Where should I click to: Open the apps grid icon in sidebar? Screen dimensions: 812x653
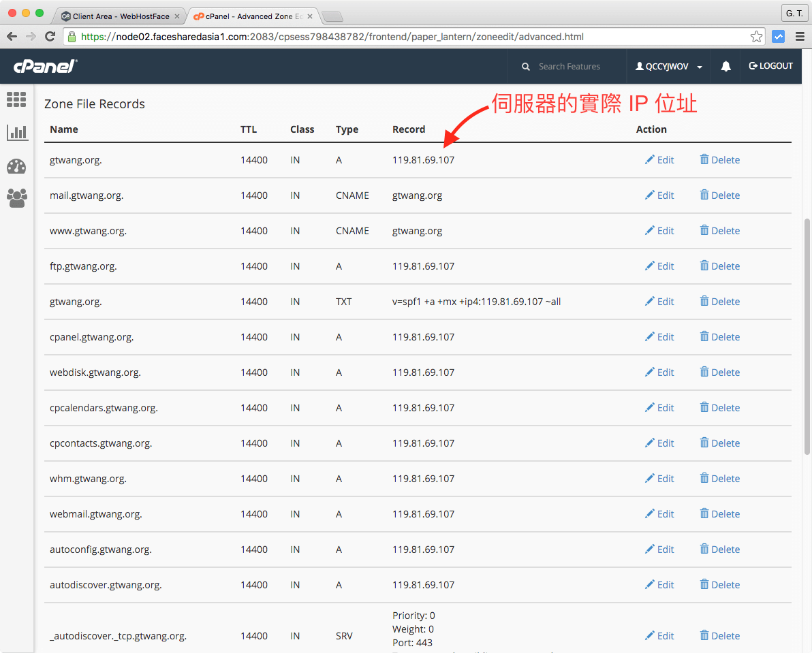tap(16, 99)
